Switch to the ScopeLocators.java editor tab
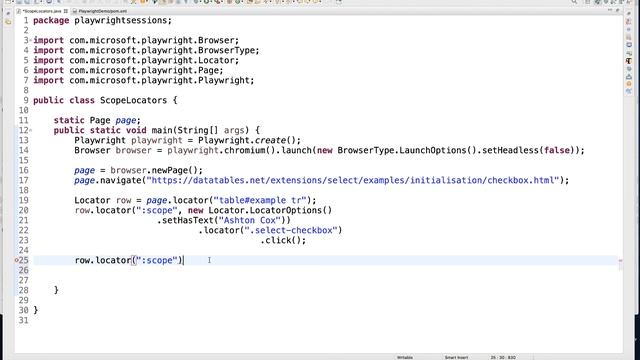The height and width of the screenshot is (360, 640). point(42,11)
